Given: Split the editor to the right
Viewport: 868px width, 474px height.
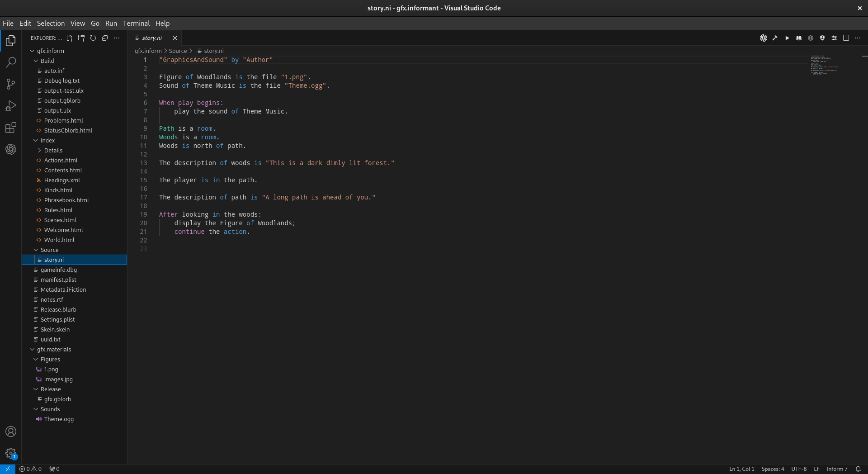Looking at the screenshot, I should tap(846, 38).
